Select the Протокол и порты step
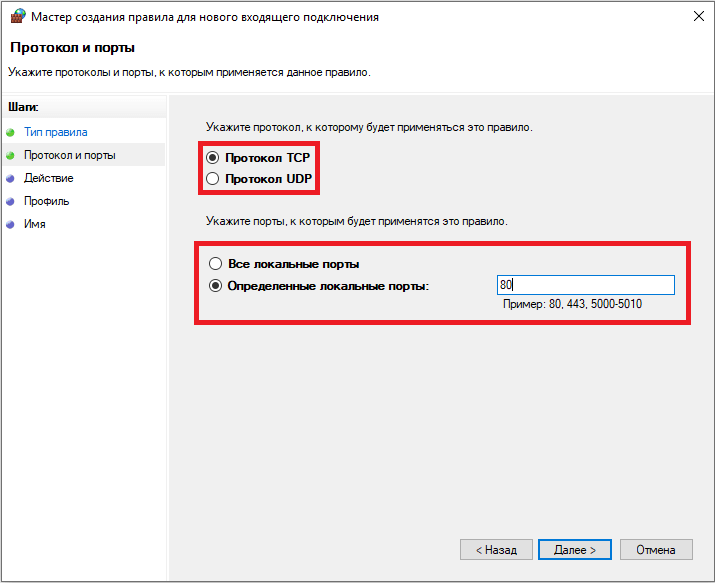 (x=70, y=155)
